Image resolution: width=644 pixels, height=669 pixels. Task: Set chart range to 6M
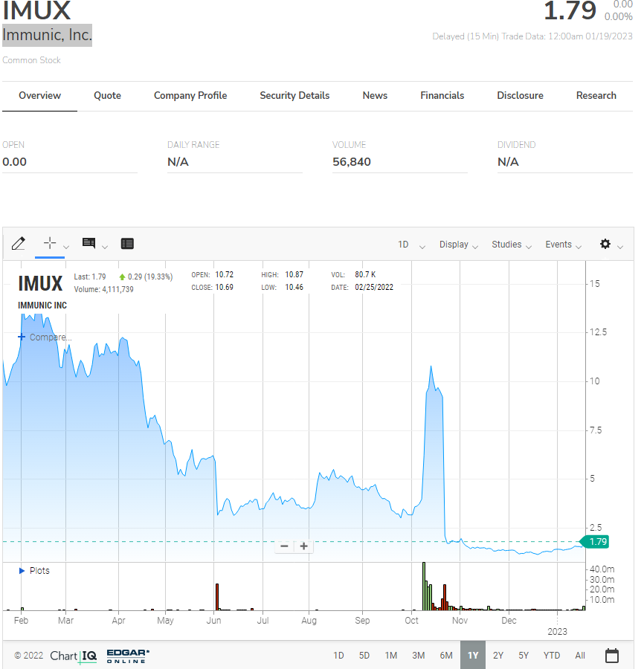pos(446,656)
